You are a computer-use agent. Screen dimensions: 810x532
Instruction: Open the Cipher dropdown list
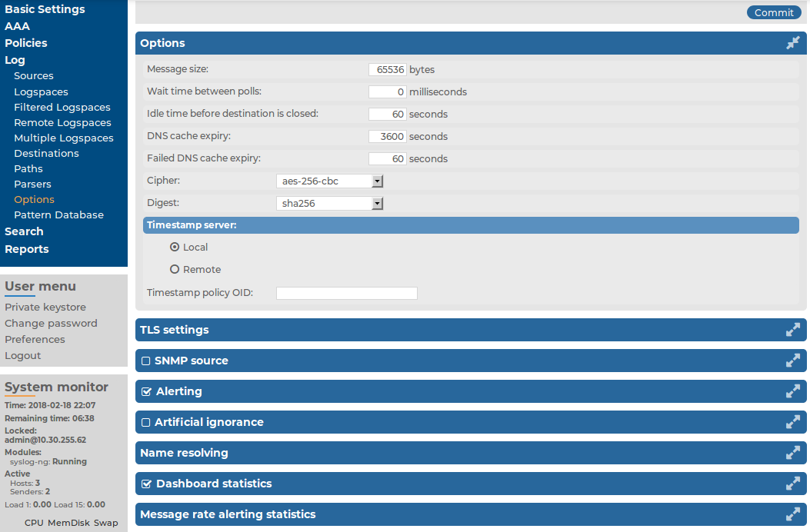tap(329, 181)
